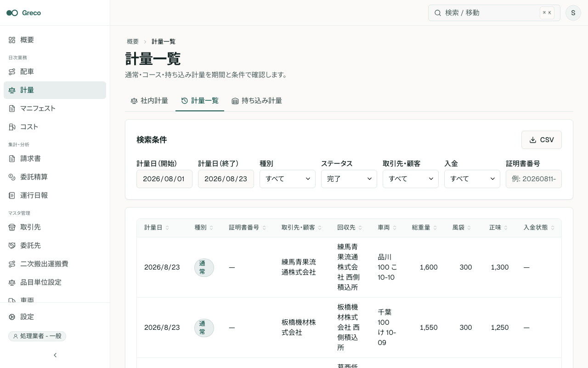Go to 請求書 in the sidebar
The image size is (588, 368).
point(55,159)
